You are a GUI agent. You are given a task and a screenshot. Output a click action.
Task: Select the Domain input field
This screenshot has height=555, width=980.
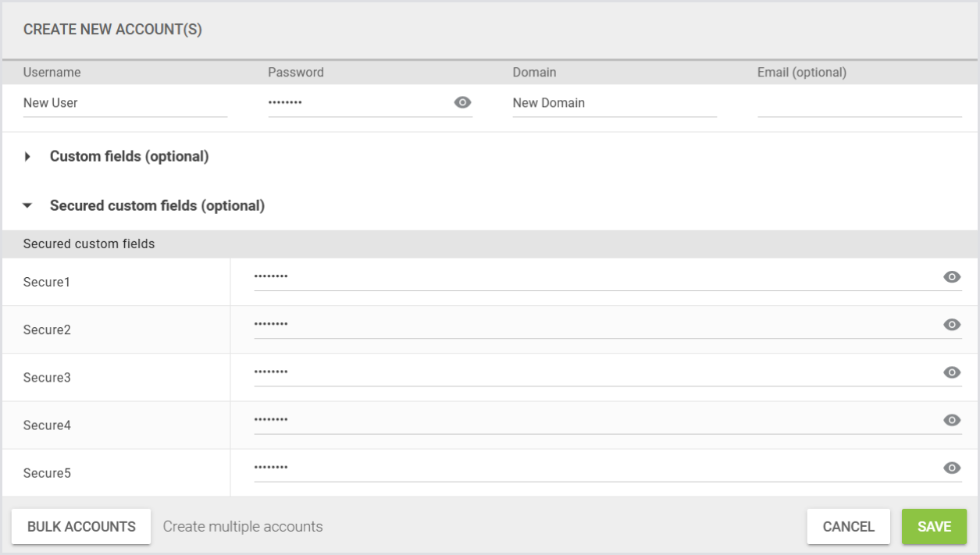click(x=614, y=103)
